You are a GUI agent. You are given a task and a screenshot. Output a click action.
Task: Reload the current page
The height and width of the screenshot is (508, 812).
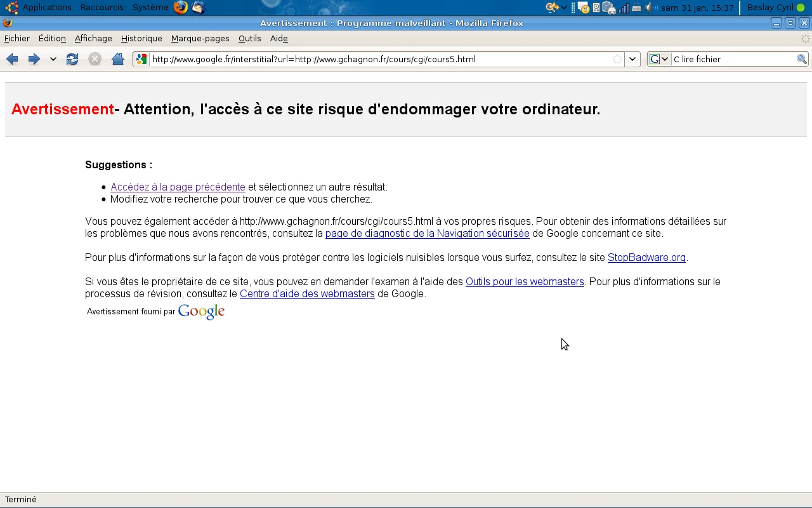click(x=72, y=59)
